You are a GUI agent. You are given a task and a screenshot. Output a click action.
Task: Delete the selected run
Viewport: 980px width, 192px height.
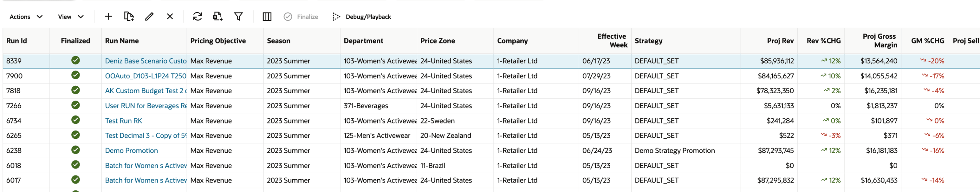tap(170, 17)
